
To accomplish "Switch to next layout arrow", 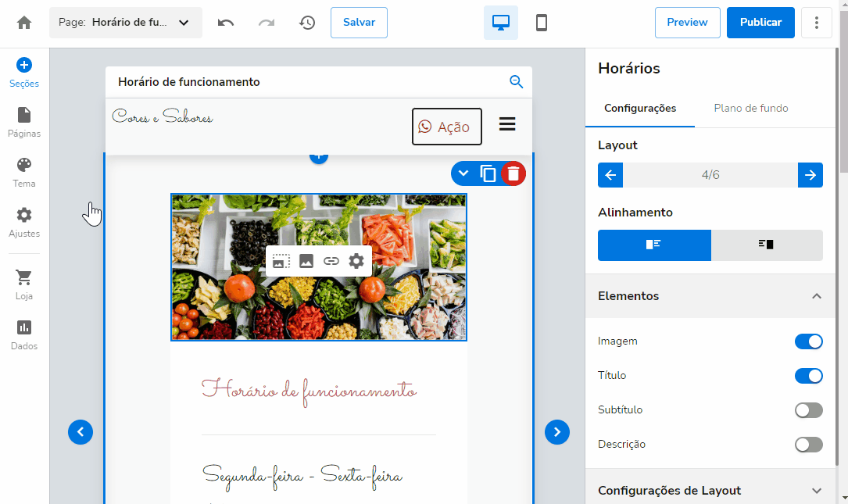I will [810, 175].
